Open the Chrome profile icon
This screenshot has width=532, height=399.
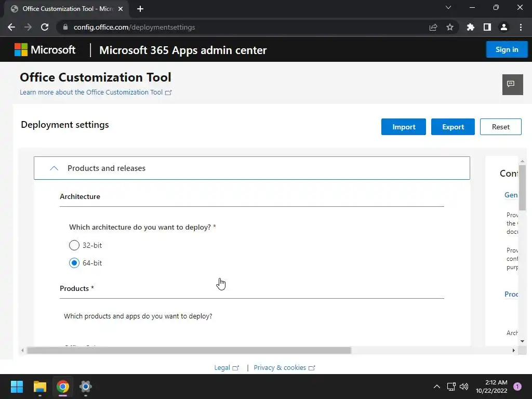pyautogui.click(x=504, y=27)
